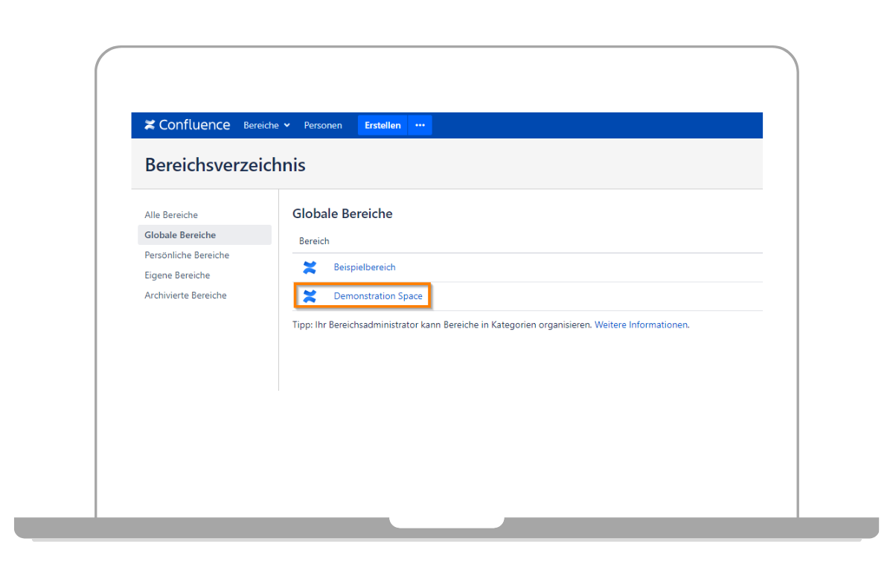
Task: Expand the chevron arrow next to Bereiche
Action: click(x=287, y=126)
